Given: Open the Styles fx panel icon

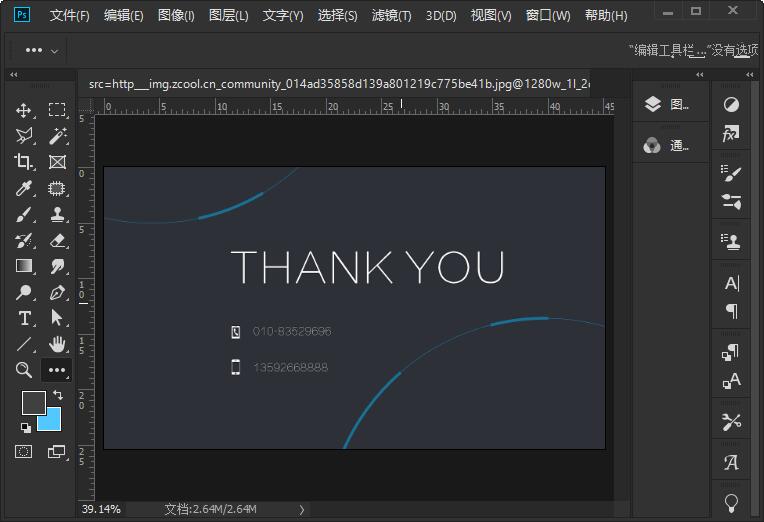Looking at the screenshot, I should (731, 133).
